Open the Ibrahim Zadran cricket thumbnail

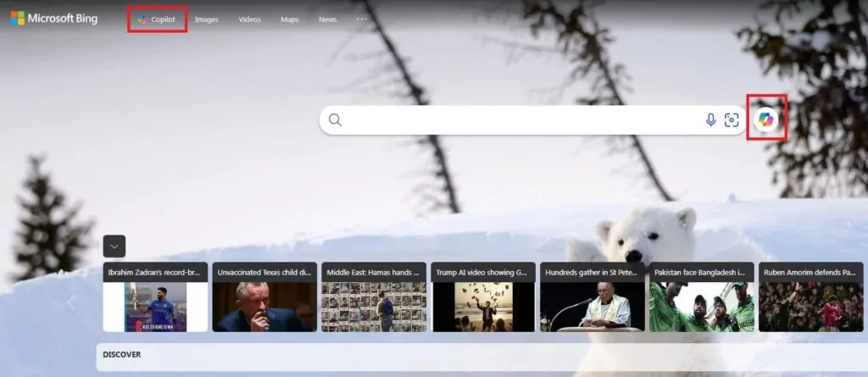156,308
